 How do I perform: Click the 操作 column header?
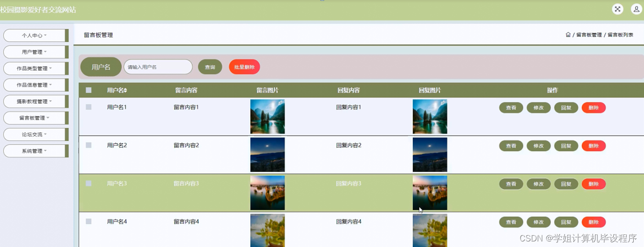point(552,90)
